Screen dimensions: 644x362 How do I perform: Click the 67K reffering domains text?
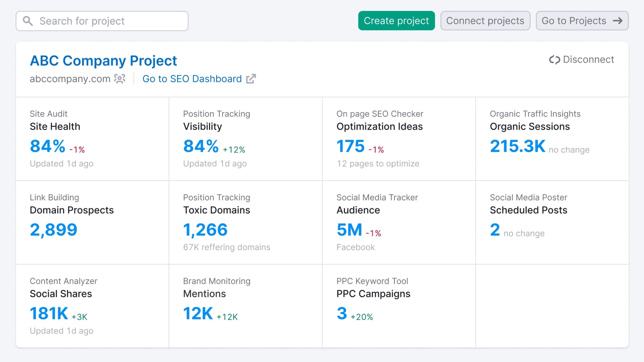pos(227,247)
